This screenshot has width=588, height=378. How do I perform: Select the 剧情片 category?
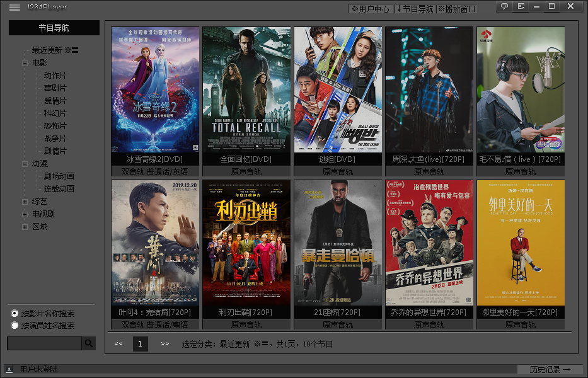click(x=55, y=151)
